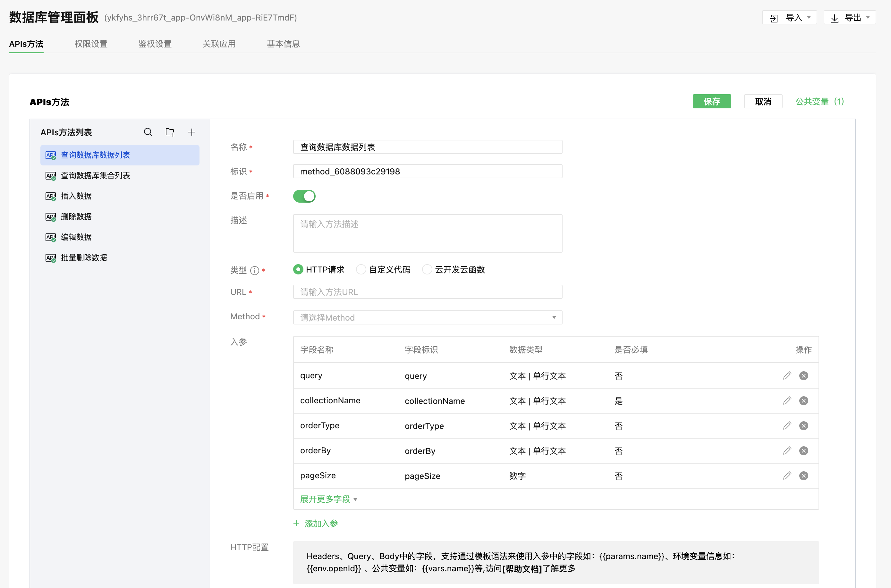Switch to the 权限设置 tab

click(91, 44)
